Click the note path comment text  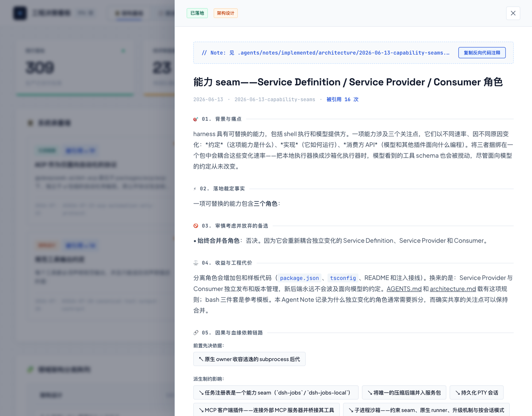(x=326, y=53)
